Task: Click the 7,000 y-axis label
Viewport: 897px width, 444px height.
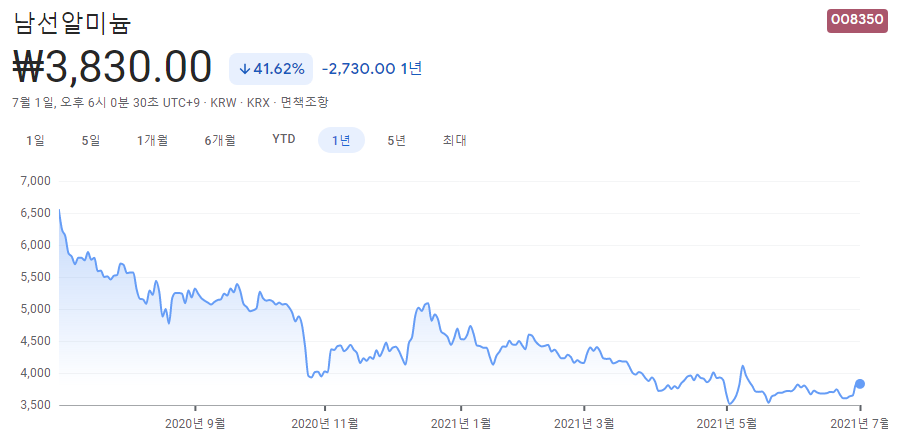Action: 35,181
